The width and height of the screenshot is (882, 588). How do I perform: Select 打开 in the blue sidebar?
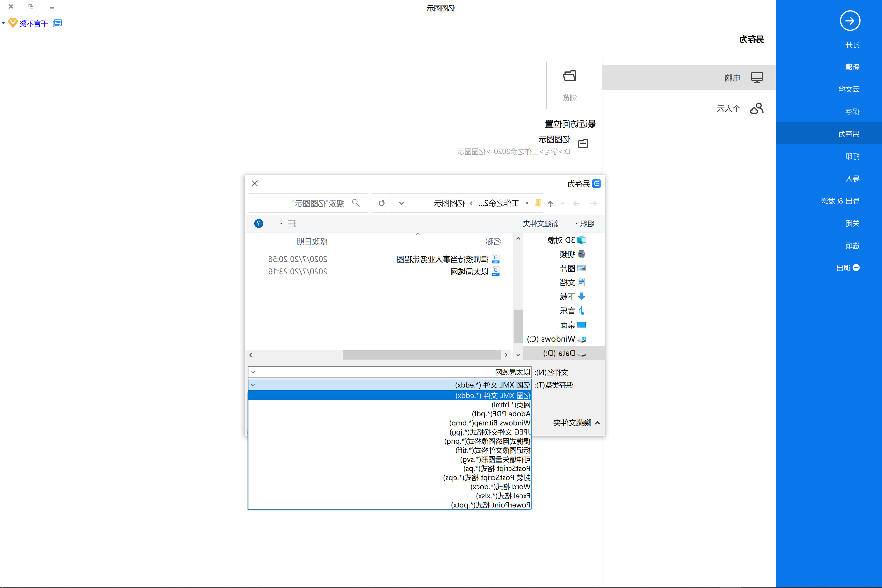tap(852, 45)
